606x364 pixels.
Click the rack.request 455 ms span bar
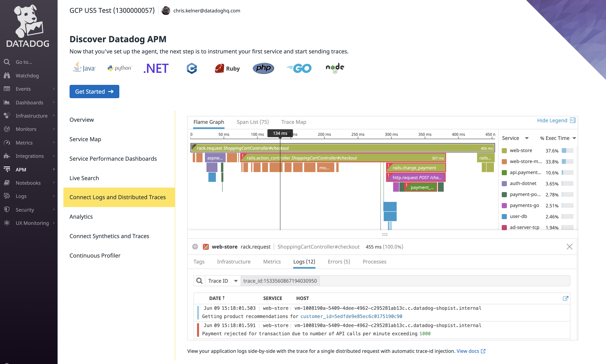(x=343, y=148)
